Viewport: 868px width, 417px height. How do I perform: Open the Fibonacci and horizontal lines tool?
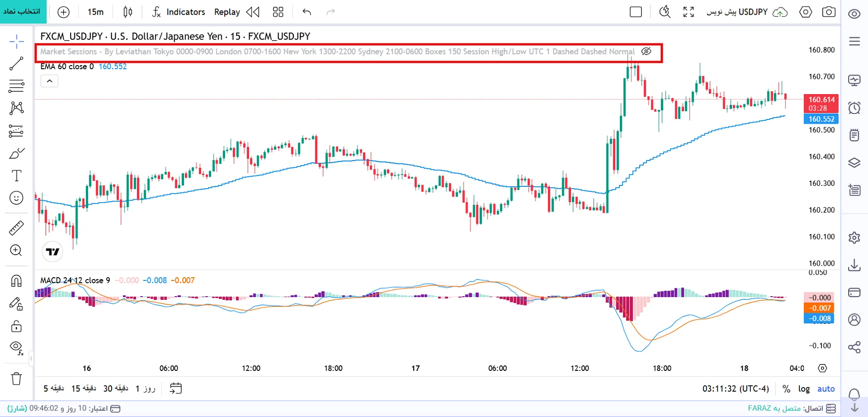[x=17, y=86]
